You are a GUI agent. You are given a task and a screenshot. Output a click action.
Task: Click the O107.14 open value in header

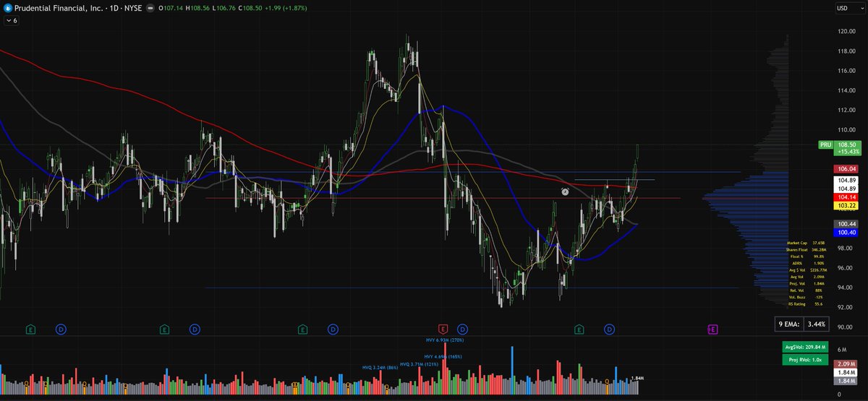[x=171, y=8]
